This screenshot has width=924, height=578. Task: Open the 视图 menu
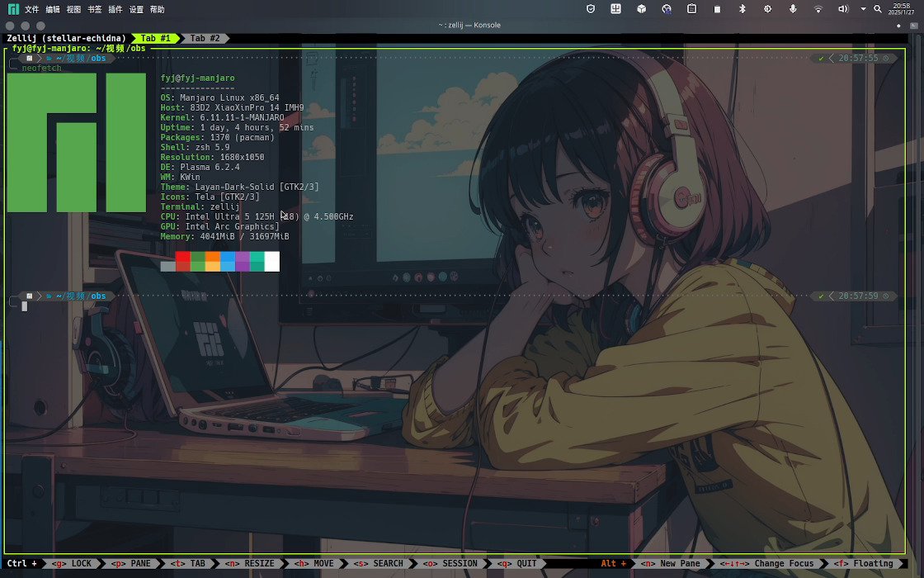pos(73,9)
